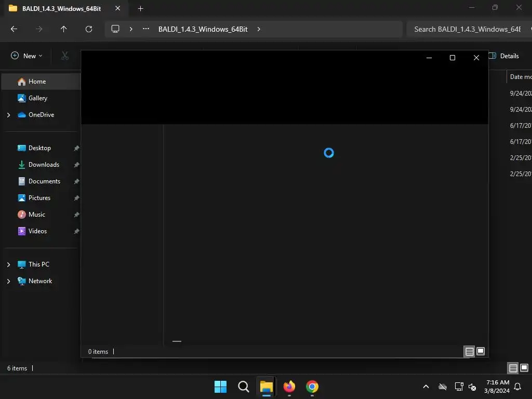Go up one folder level
The width and height of the screenshot is (532, 399).
(63, 29)
